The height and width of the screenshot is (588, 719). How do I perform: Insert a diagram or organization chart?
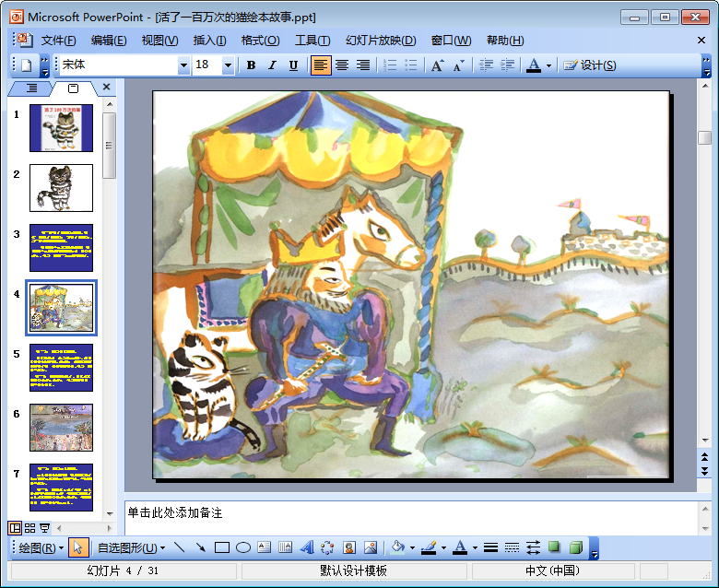[x=327, y=547]
